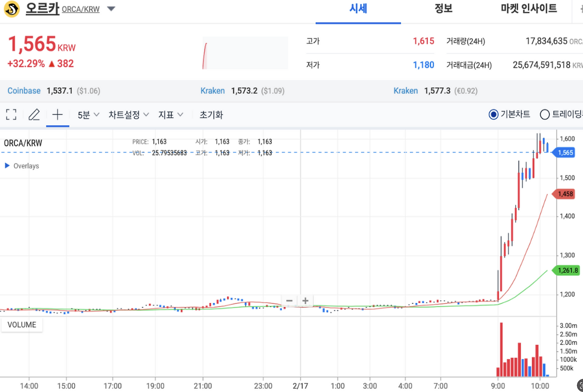
Task: Open the 마켓 인사이트 tab
Action: pos(528,8)
